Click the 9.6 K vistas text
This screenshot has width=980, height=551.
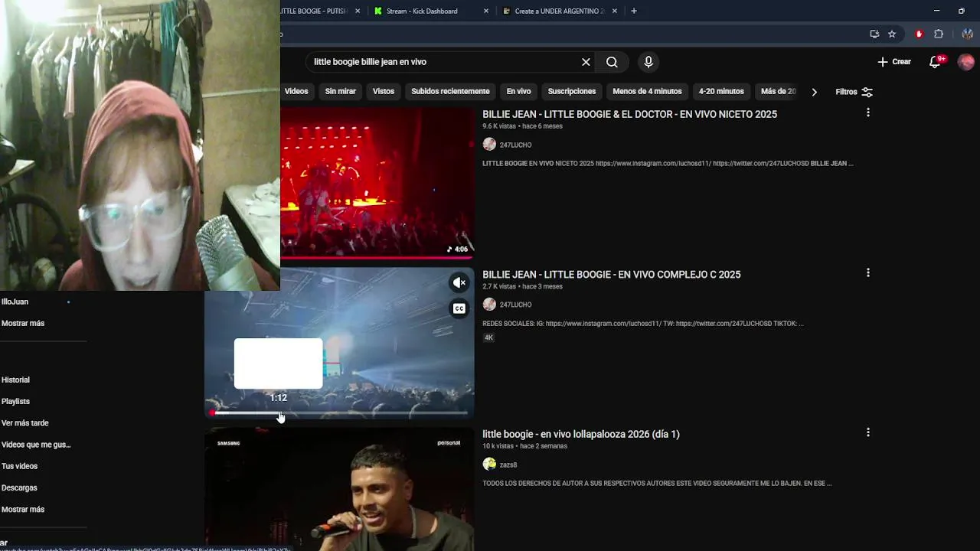click(x=499, y=126)
